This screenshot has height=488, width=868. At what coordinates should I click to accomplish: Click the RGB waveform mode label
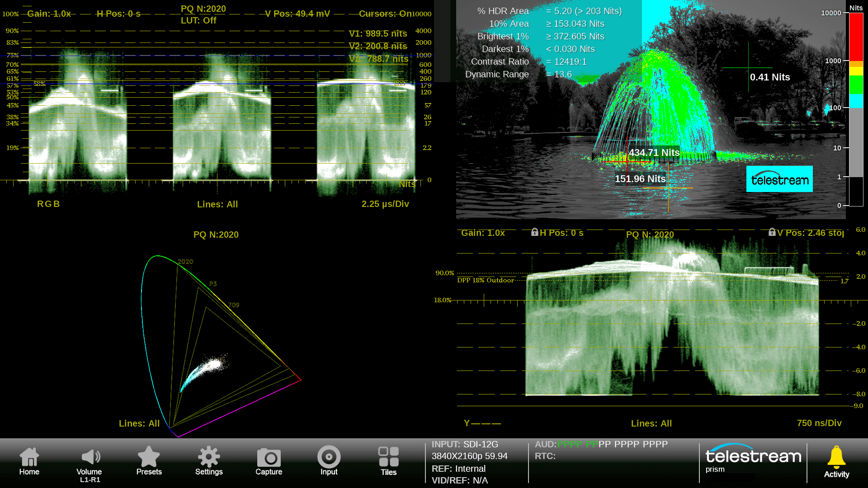(48, 204)
